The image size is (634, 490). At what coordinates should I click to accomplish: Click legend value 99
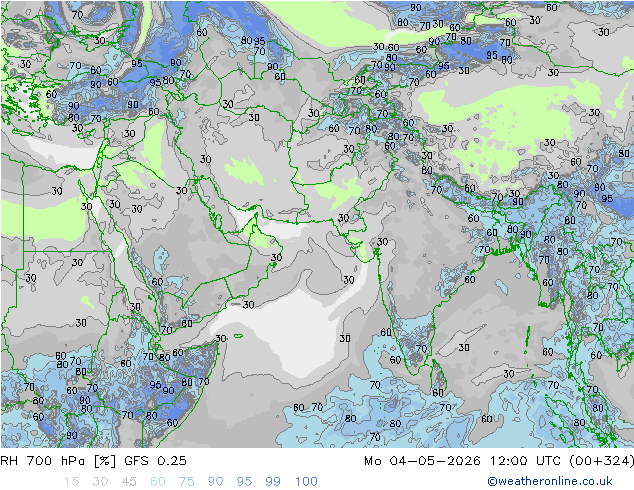pos(273,482)
